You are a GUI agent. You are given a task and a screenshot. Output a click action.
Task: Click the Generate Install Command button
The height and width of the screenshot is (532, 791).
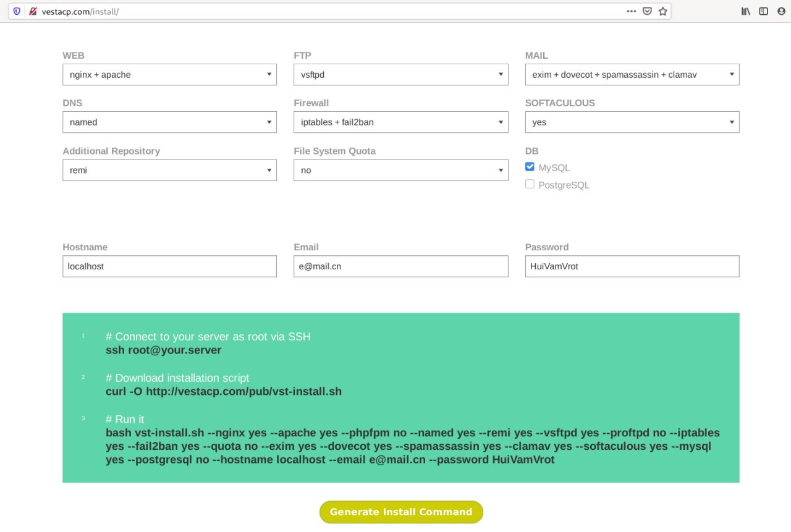click(x=401, y=512)
